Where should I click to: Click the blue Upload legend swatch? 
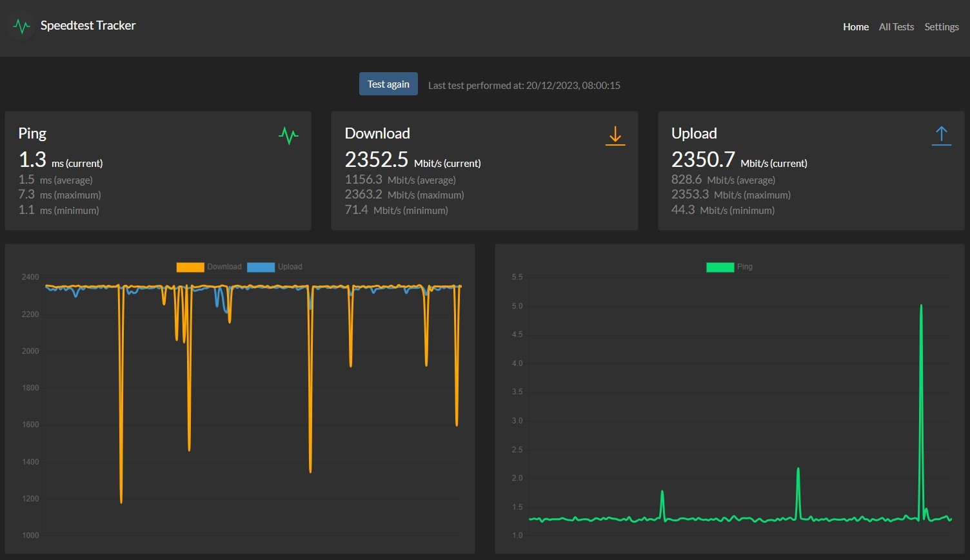(x=261, y=267)
